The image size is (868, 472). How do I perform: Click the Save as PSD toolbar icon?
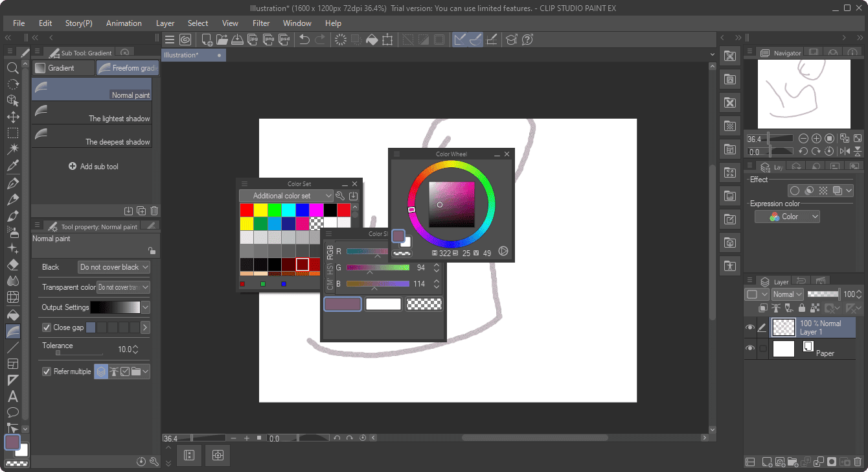click(x=284, y=40)
